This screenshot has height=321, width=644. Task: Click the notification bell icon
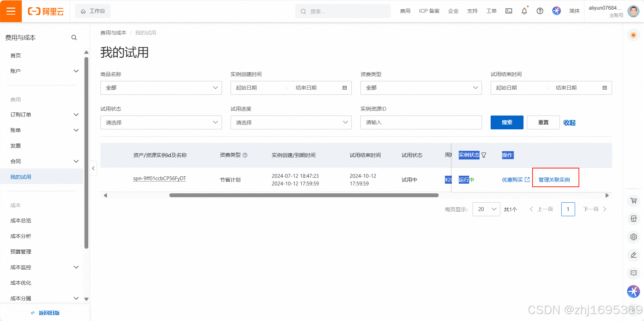click(x=524, y=11)
